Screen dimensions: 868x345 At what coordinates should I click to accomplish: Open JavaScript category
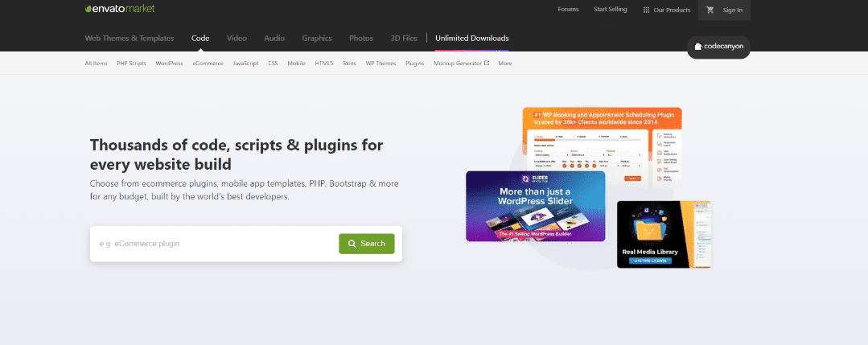(x=246, y=64)
